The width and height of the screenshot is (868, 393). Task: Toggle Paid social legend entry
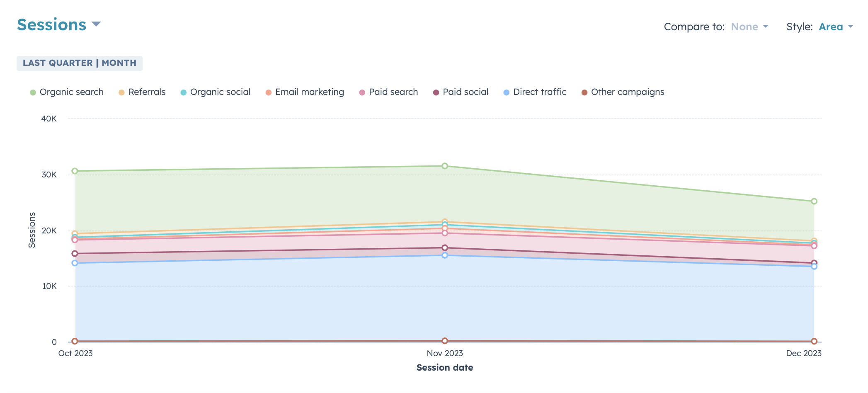(466, 92)
